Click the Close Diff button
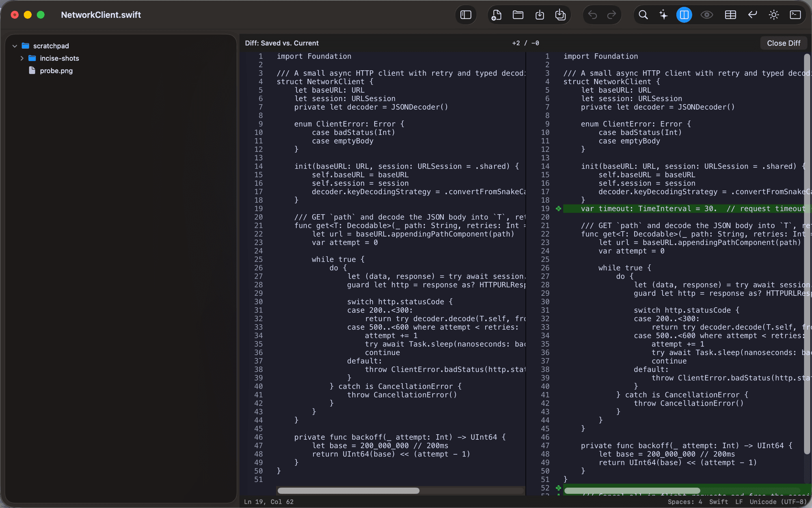Image resolution: width=812 pixels, height=508 pixels. pyautogui.click(x=784, y=43)
